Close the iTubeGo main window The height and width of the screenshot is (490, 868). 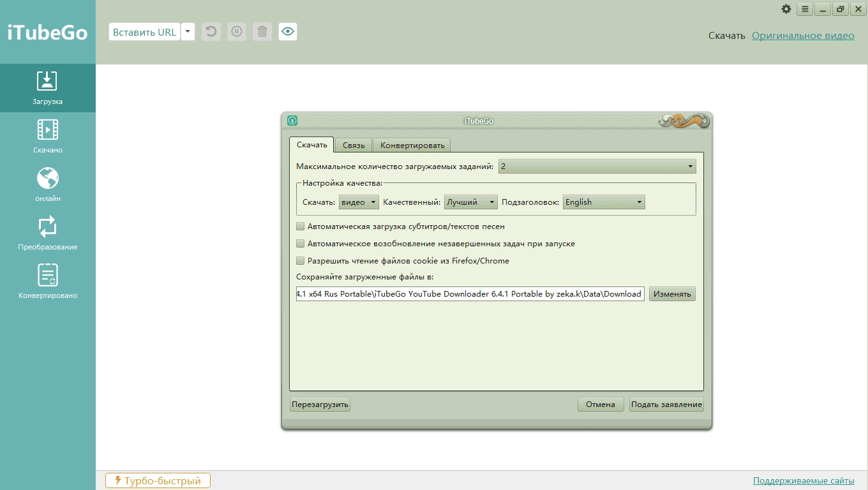pos(858,9)
